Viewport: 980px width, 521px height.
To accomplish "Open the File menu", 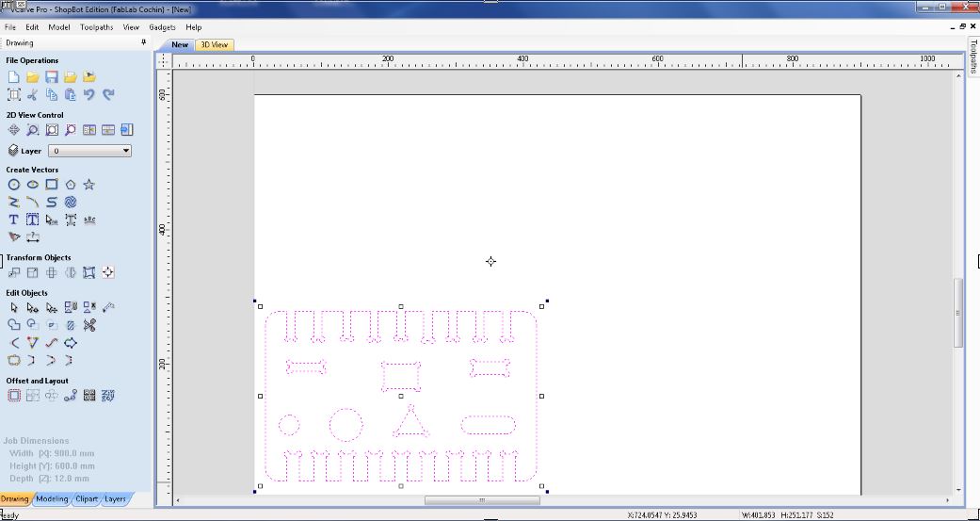I will [10, 27].
